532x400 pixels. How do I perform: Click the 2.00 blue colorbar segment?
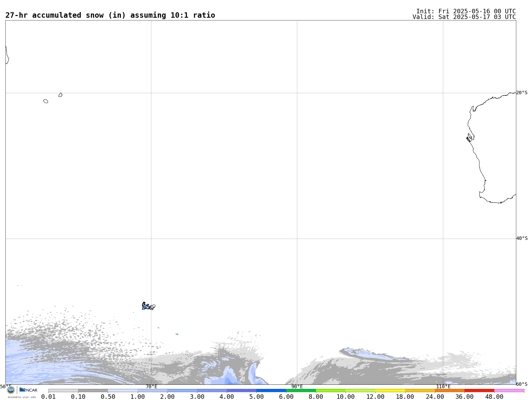coord(182,391)
